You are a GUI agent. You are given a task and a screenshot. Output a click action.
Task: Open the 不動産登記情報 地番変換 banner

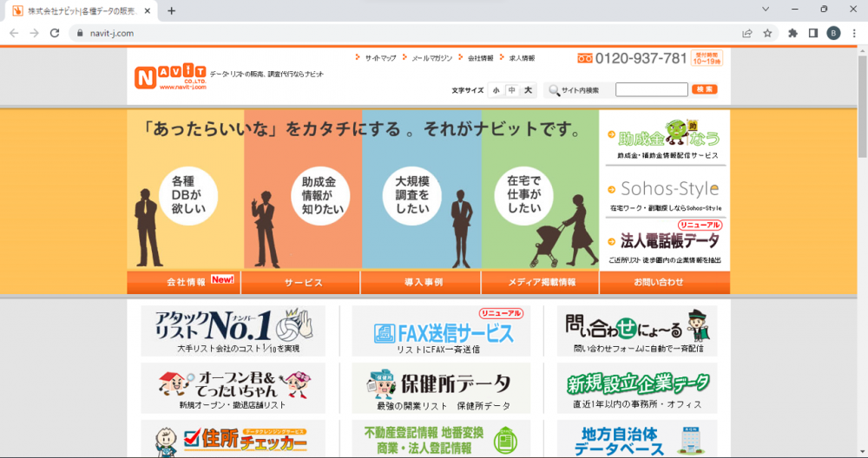tap(441, 439)
